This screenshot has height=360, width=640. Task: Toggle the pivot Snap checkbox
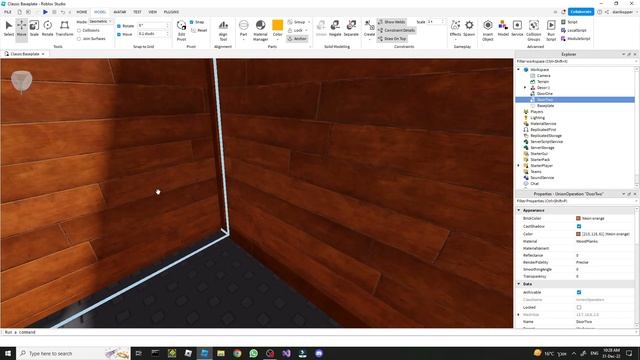(x=191, y=22)
